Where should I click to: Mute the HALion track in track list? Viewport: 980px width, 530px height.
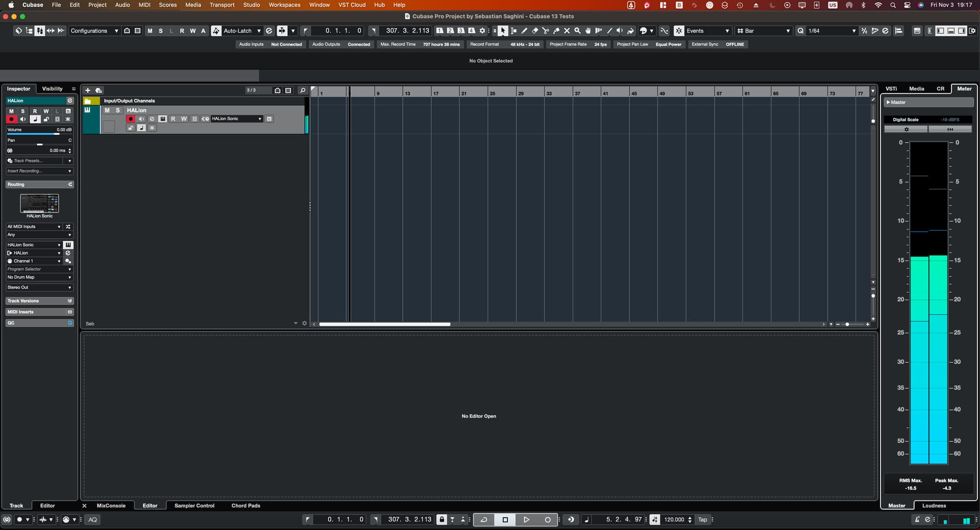coord(107,110)
